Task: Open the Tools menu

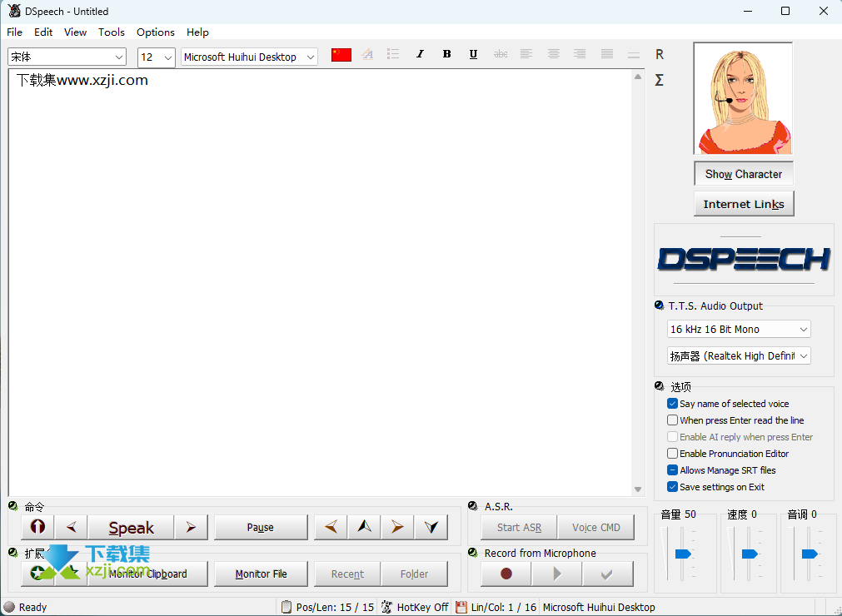Action: [111, 32]
